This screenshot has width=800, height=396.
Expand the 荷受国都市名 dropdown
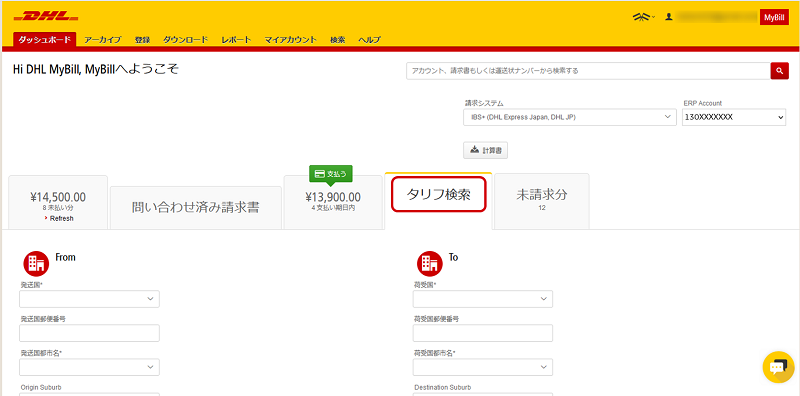click(483, 367)
